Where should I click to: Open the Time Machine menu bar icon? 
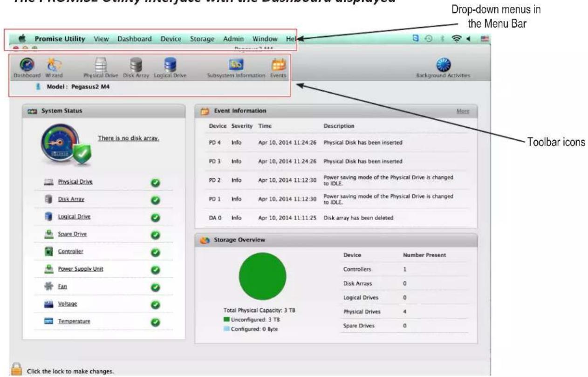click(428, 40)
